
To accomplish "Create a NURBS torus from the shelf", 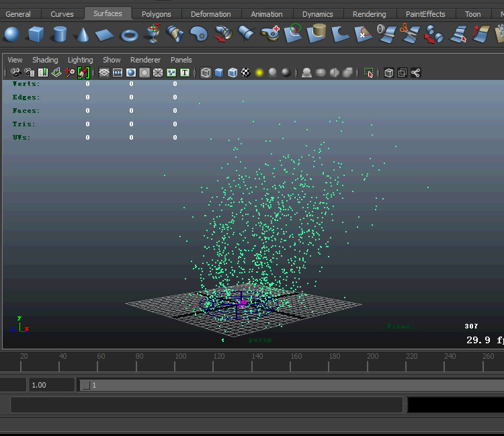I will click(129, 35).
